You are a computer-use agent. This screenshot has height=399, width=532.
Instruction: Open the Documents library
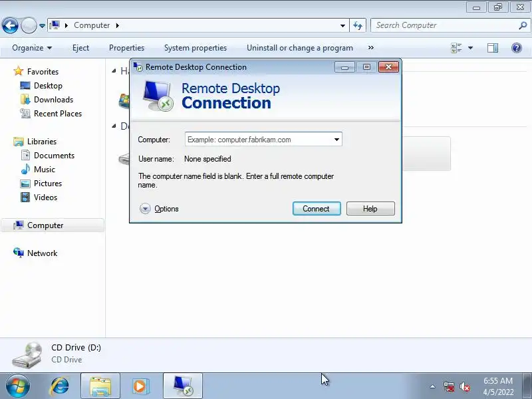click(x=55, y=156)
